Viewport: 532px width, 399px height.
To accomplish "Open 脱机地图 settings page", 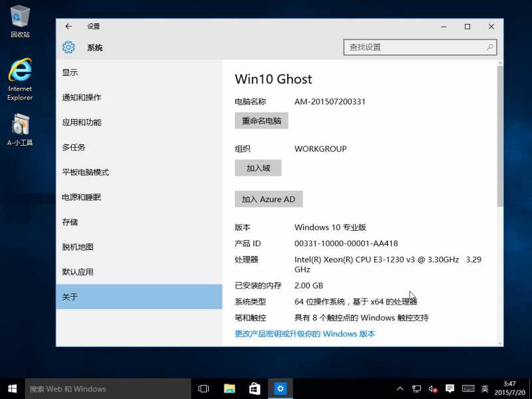I will (x=139, y=247).
